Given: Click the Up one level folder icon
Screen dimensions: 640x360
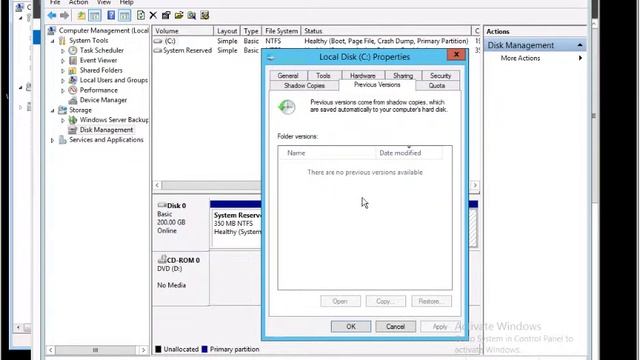Looking at the screenshot, I should [x=81, y=16].
